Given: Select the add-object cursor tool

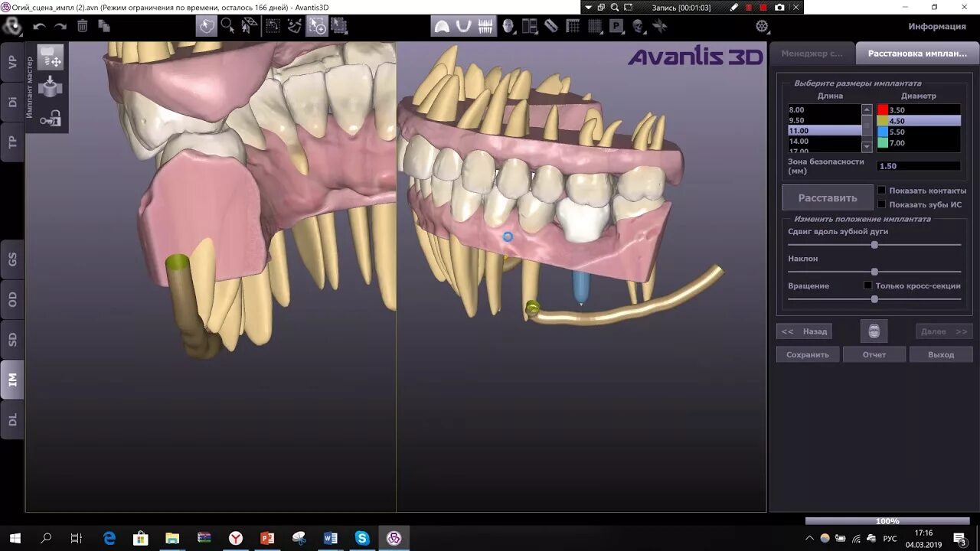Looking at the screenshot, I should coord(317,26).
